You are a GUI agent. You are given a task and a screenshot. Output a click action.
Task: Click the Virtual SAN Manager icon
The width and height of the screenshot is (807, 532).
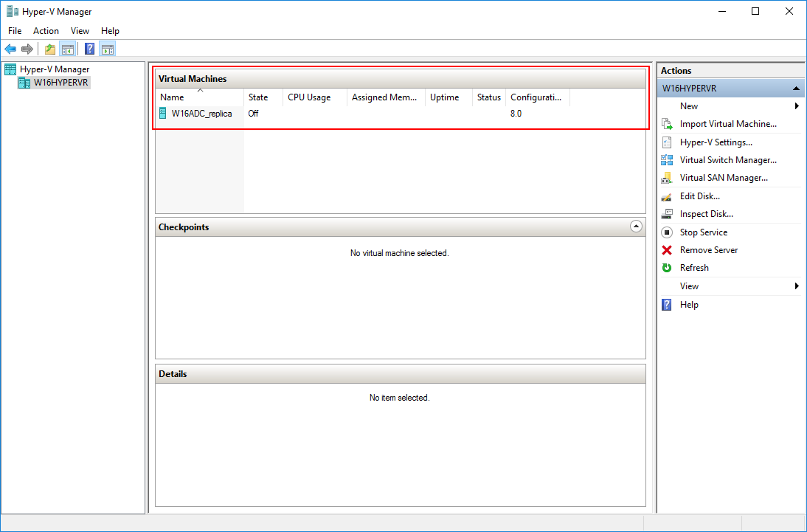pos(667,178)
